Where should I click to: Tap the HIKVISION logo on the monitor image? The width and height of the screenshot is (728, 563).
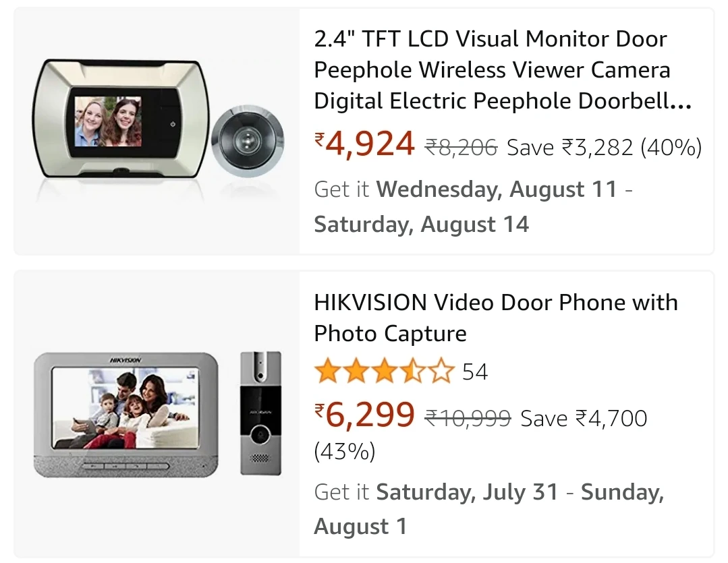pos(125,361)
